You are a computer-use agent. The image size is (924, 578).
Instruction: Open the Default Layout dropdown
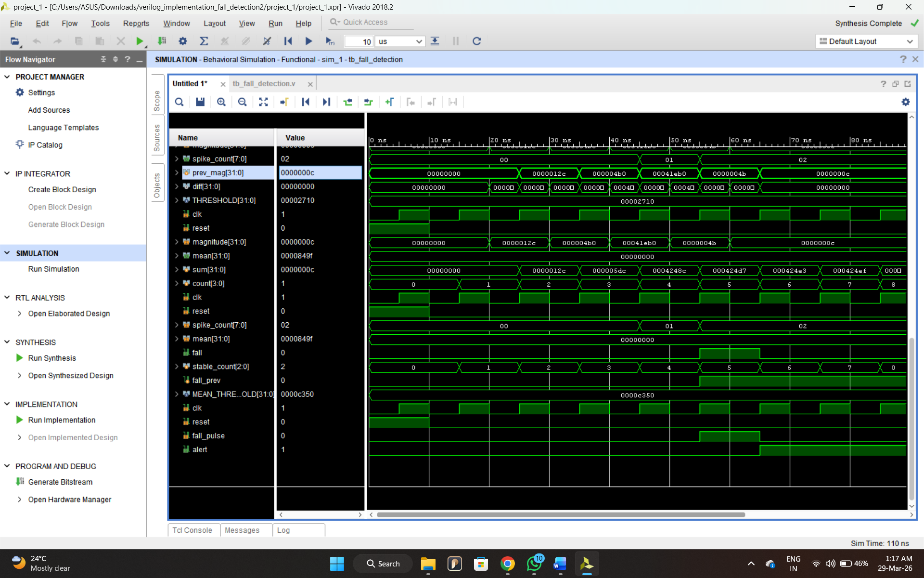(866, 41)
